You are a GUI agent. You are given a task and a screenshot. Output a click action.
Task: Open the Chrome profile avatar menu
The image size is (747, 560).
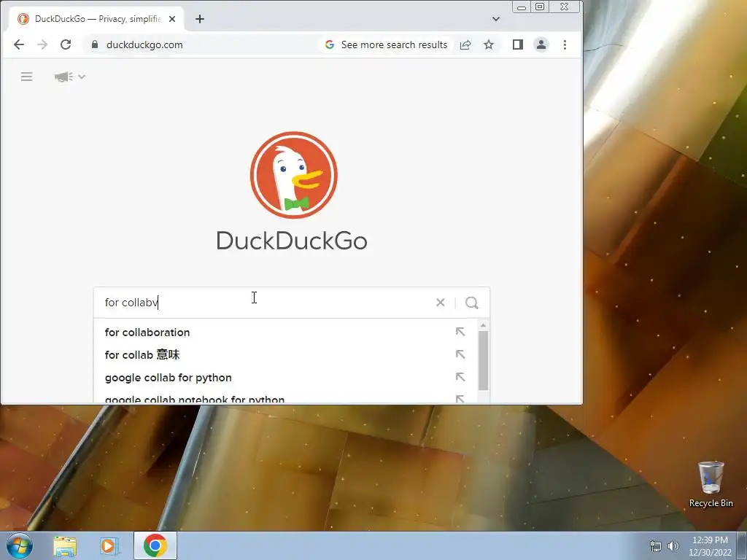[541, 44]
